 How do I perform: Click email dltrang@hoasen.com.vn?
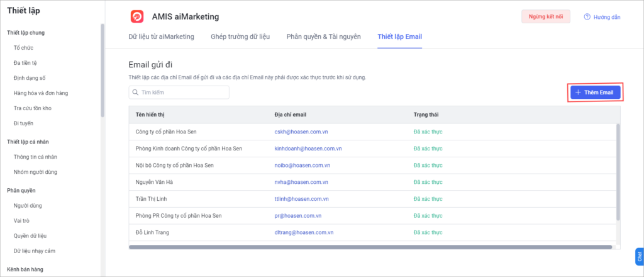pyautogui.click(x=304, y=232)
